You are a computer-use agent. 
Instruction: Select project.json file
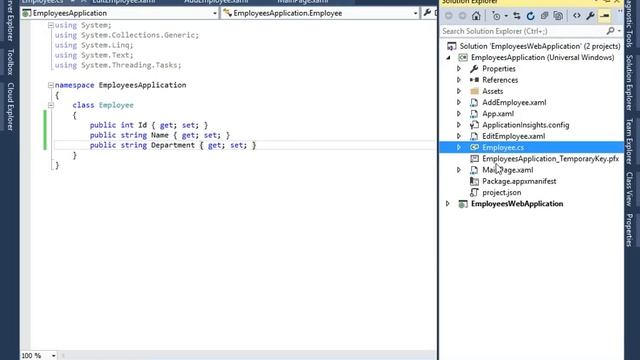pyautogui.click(x=502, y=192)
